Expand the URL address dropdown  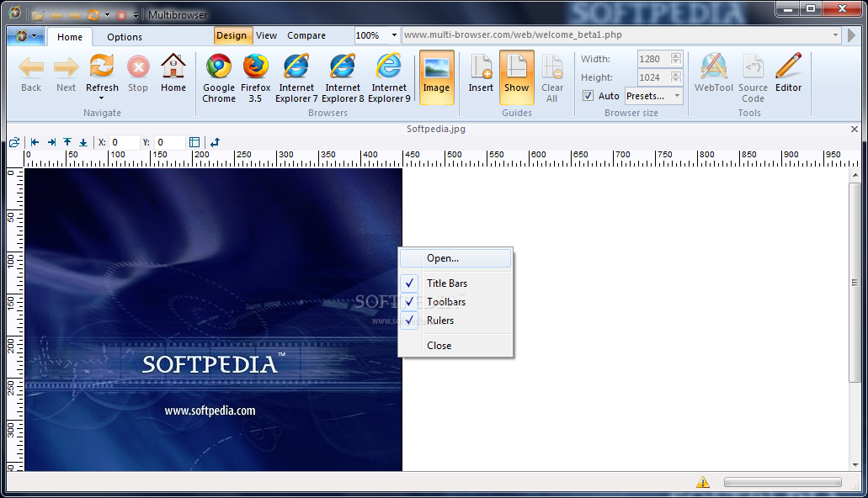point(835,34)
